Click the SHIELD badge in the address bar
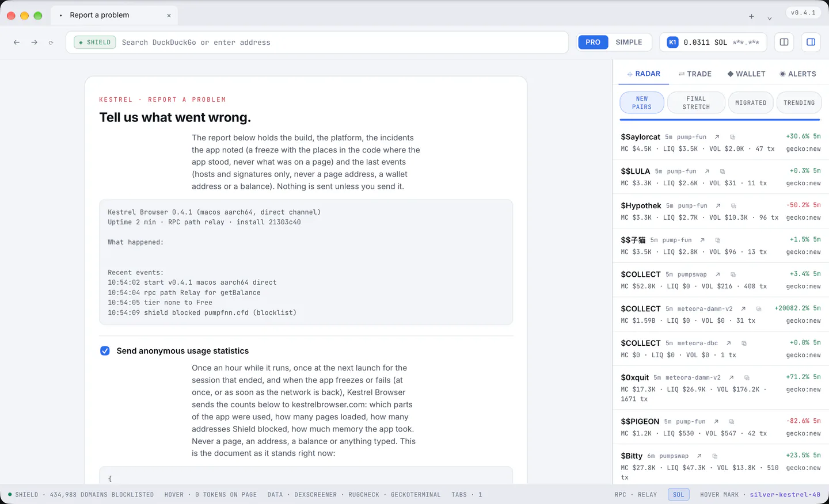 coord(95,43)
